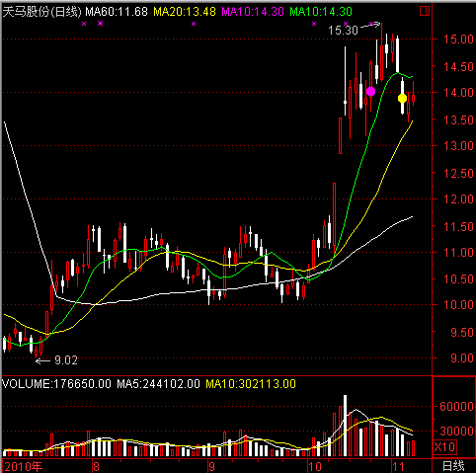Click the 日线 period label at bottom right

[452, 466]
